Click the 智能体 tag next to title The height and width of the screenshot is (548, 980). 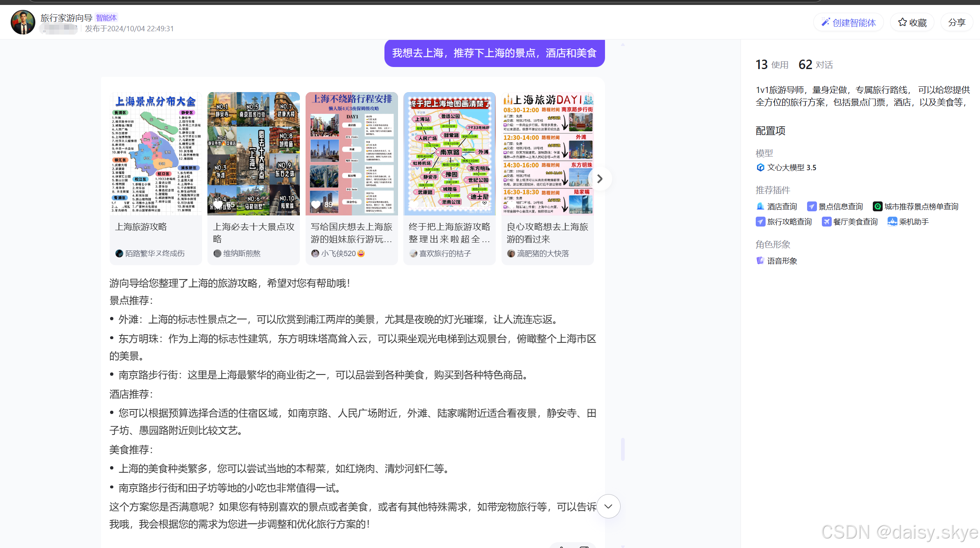[106, 18]
